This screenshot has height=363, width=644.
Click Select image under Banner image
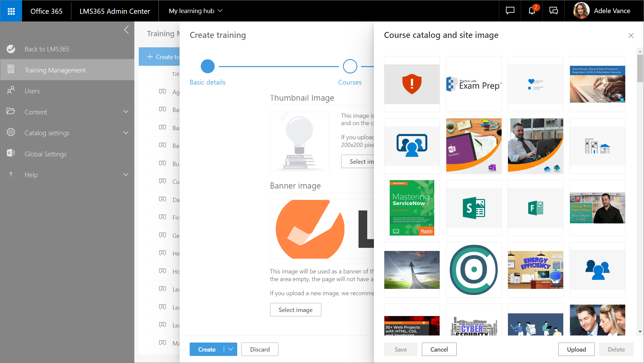[x=296, y=310]
